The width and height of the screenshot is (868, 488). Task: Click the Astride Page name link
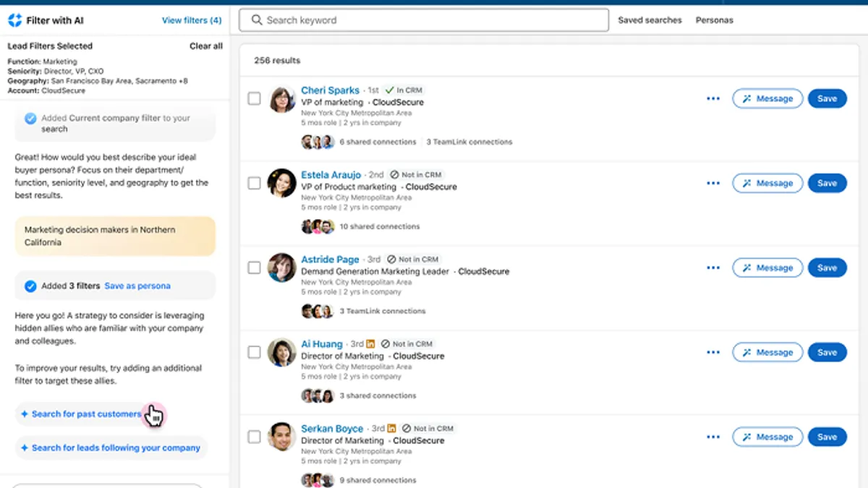[x=330, y=260]
